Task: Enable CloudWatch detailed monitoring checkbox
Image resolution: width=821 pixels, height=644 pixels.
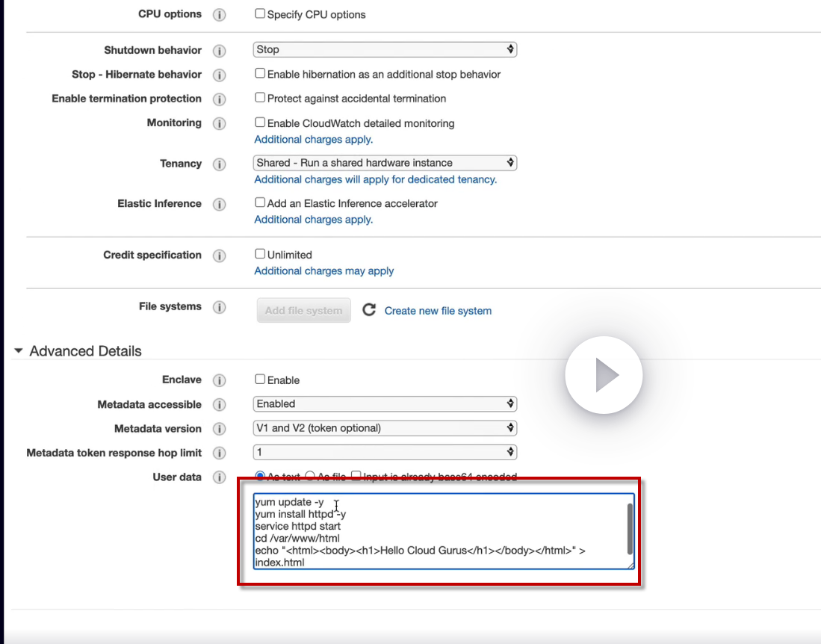Action: (260, 123)
